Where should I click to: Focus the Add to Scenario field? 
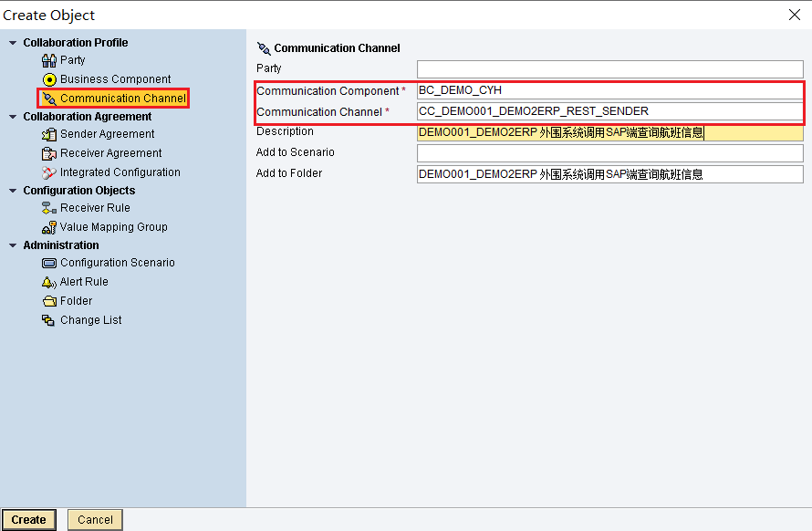point(610,153)
